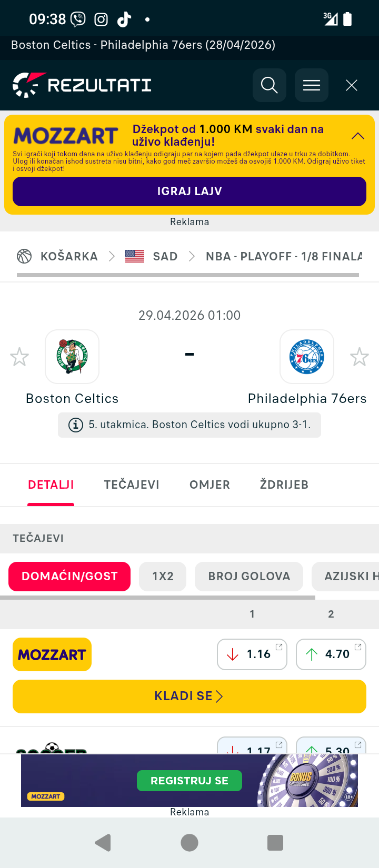Image resolution: width=379 pixels, height=868 pixels.
Task: Open Mozzart home odds 1.16
Action: pyautogui.click(x=252, y=654)
